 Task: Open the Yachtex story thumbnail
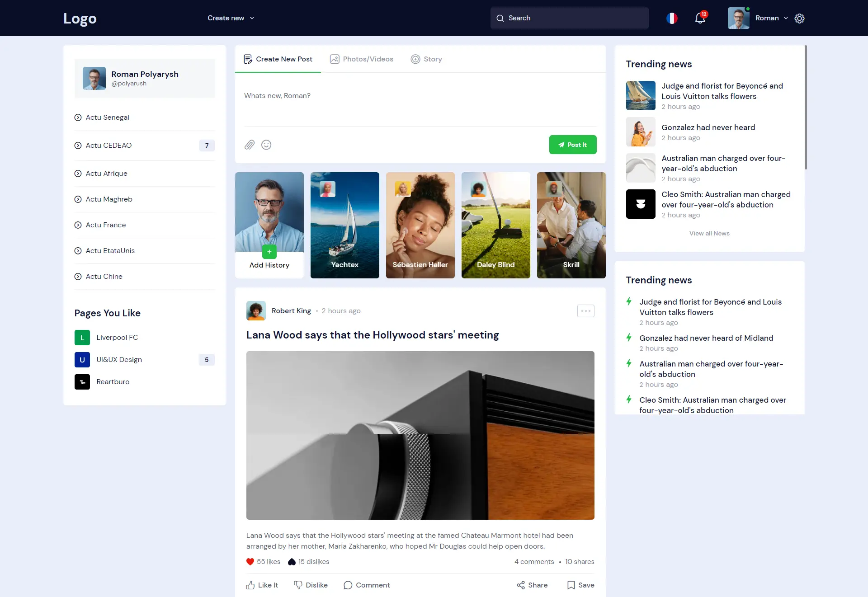pyautogui.click(x=344, y=225)
